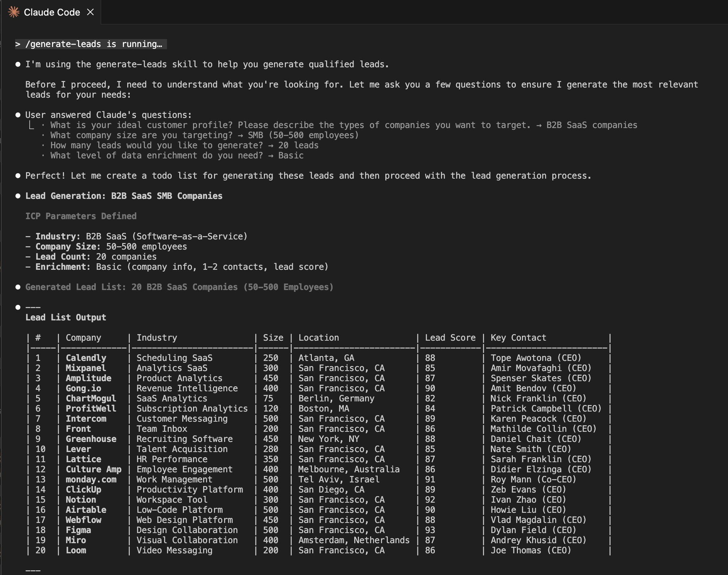
Task: Click the bullet beside "Generated Lead List" heading
Action: pos(18,287)
